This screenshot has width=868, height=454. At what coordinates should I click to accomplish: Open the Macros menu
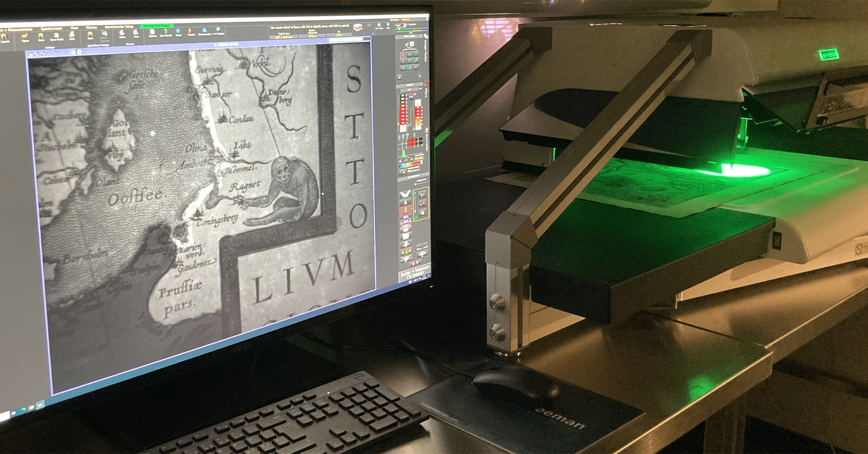[91, 28]
